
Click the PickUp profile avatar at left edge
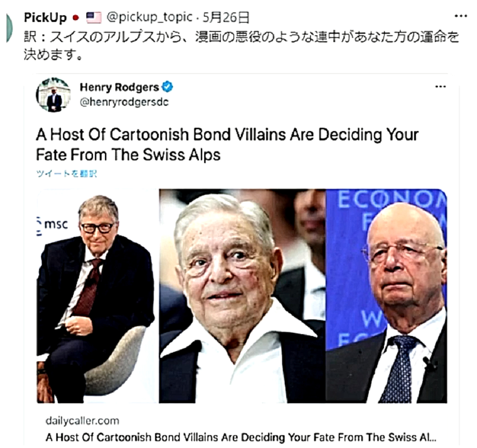coord(9,28)
